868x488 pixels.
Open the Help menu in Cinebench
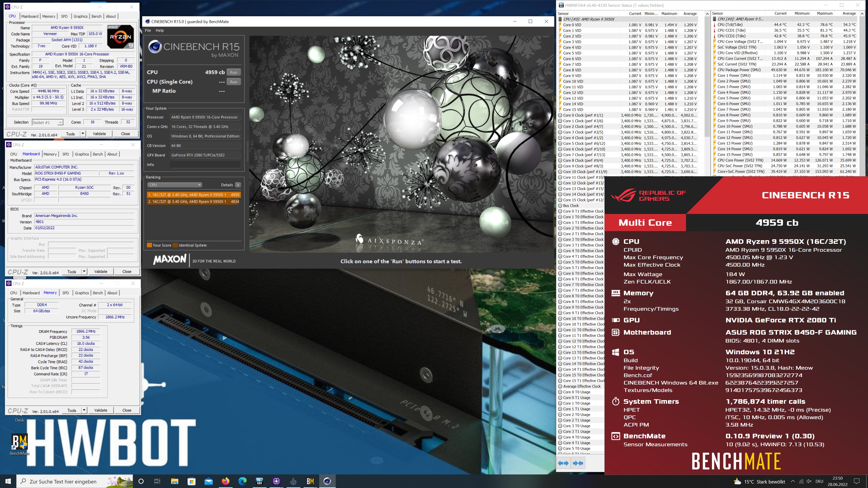(x=160, y=30)
